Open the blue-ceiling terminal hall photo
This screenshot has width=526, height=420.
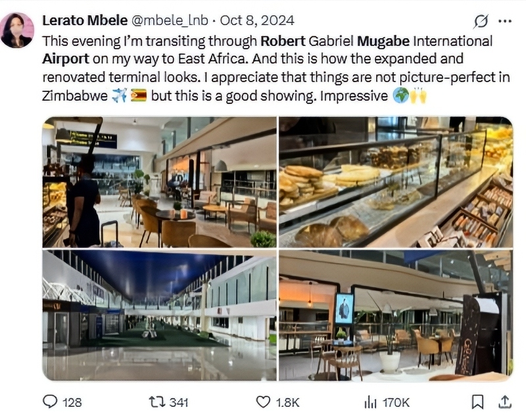159,315
